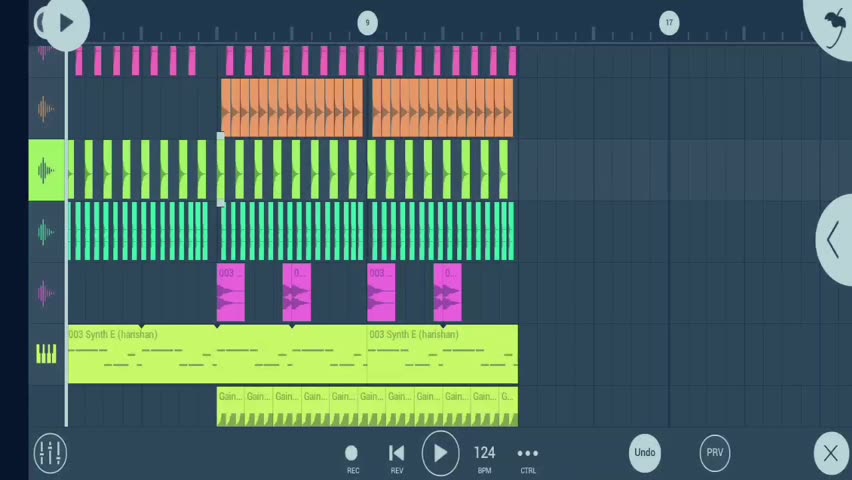Select the first orange audio clip block
The image size is (852, 480).
click(292, 108)
